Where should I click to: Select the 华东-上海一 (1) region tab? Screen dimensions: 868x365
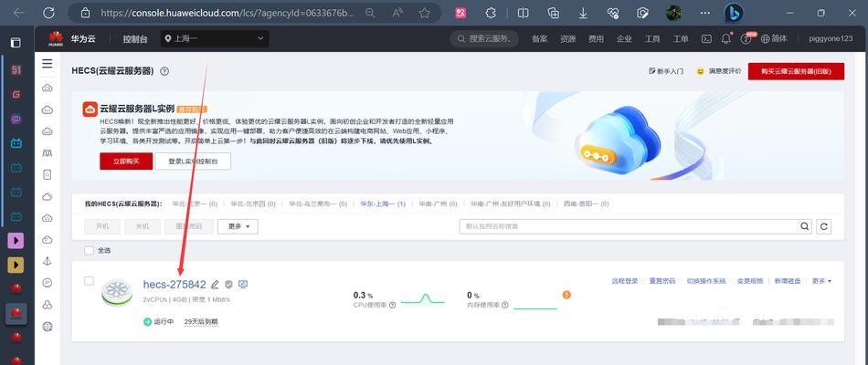[383, 203]
